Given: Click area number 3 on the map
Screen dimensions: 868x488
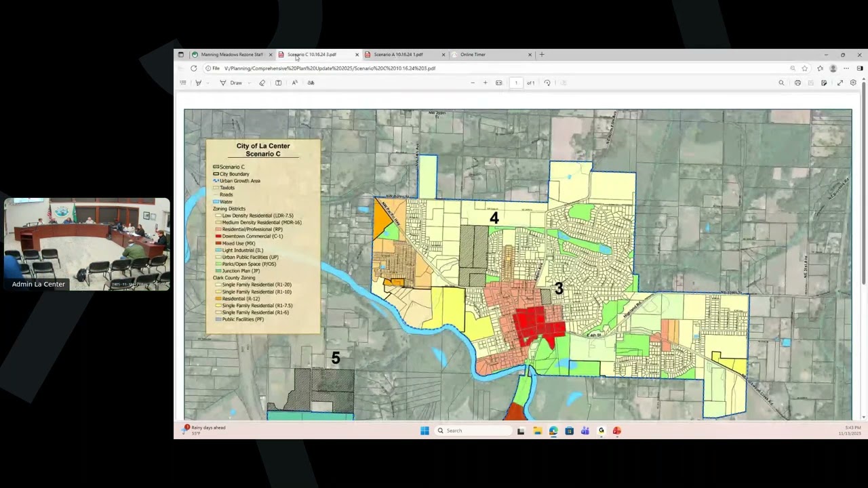Looking at the screenshot, I should point(559,289).
